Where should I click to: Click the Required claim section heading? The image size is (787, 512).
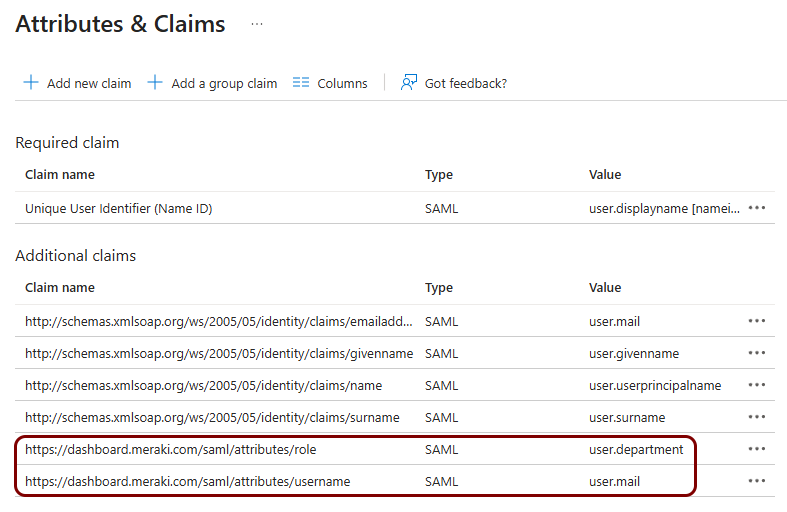67,143
